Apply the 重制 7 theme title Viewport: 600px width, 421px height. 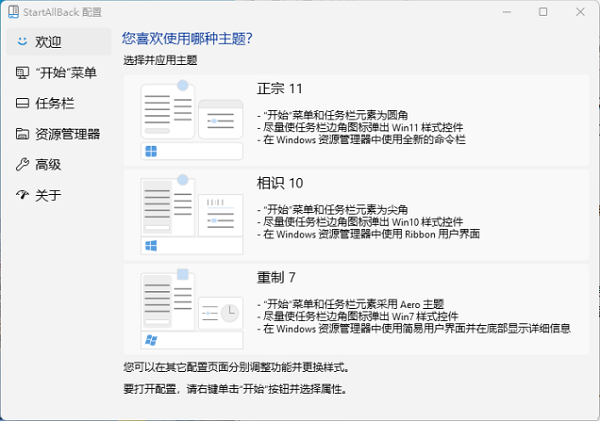274,275
